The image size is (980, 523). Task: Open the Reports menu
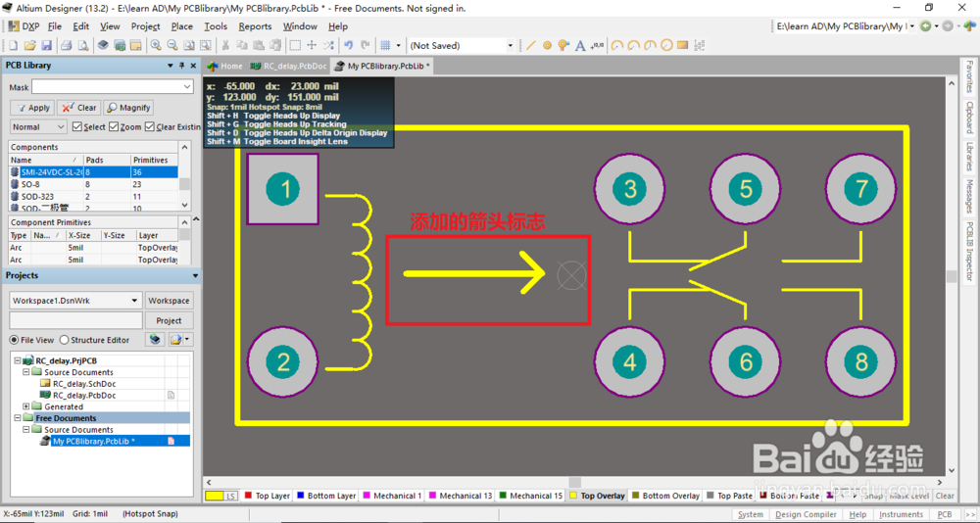[x=255, y=26]
